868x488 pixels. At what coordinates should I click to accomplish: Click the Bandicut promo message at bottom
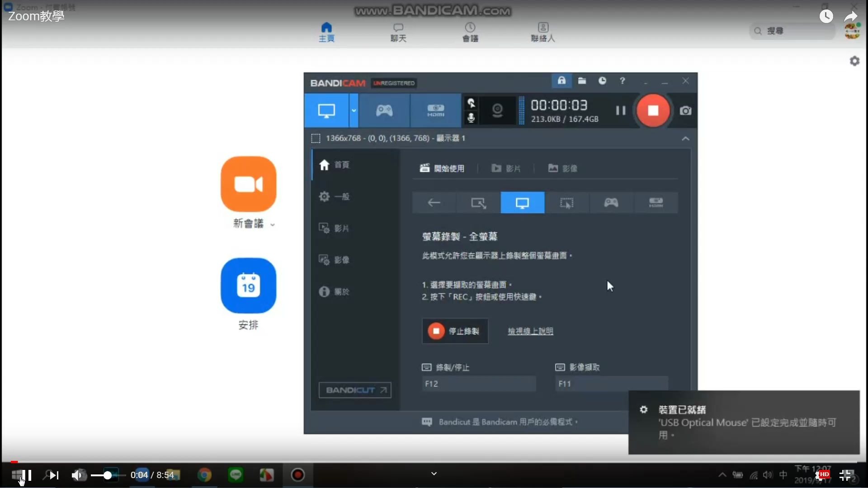click(x=500, y=422)
